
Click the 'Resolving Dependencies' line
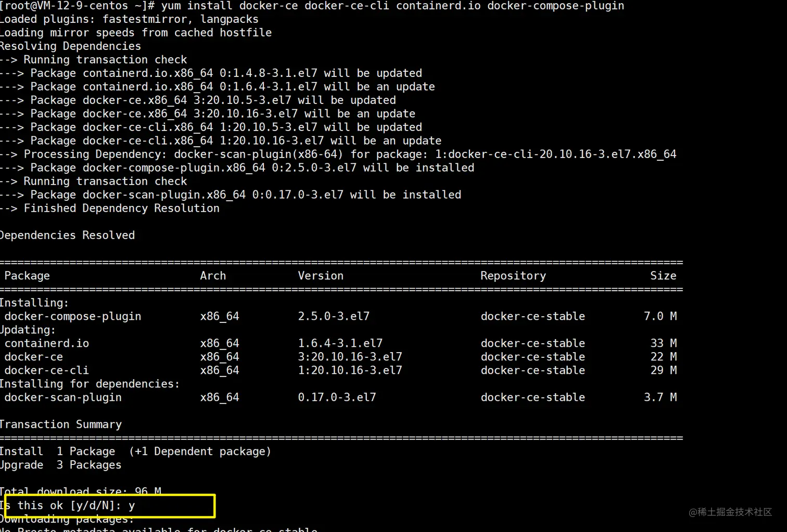(70, 46)
